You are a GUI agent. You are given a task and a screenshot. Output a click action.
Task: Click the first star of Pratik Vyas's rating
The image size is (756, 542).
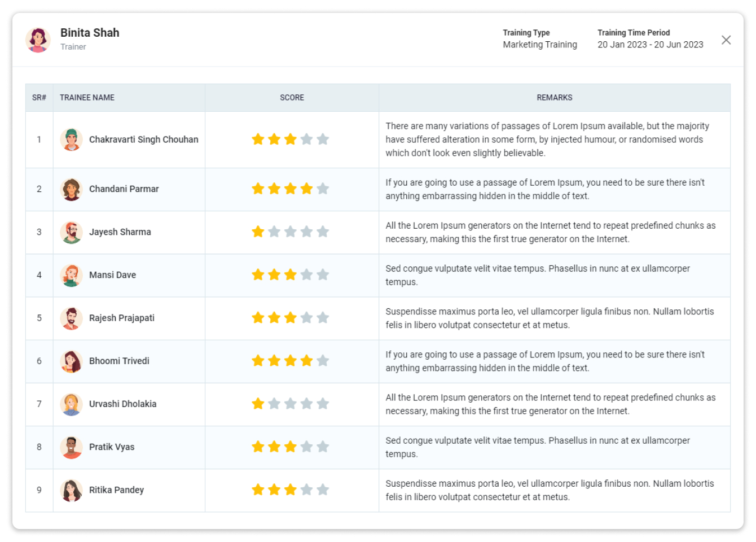tap(258, 446)
